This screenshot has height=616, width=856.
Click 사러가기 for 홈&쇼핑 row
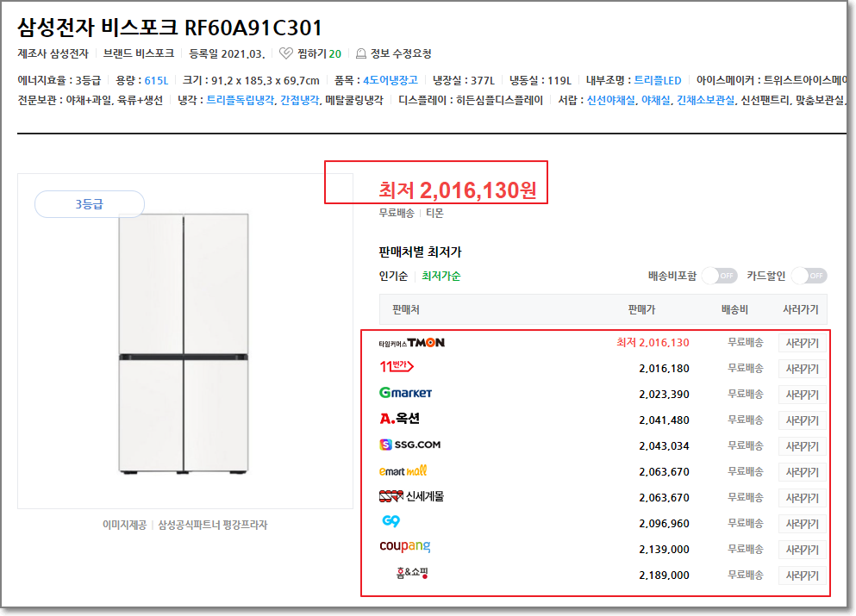pyautogui.click(x=802, y=576)
